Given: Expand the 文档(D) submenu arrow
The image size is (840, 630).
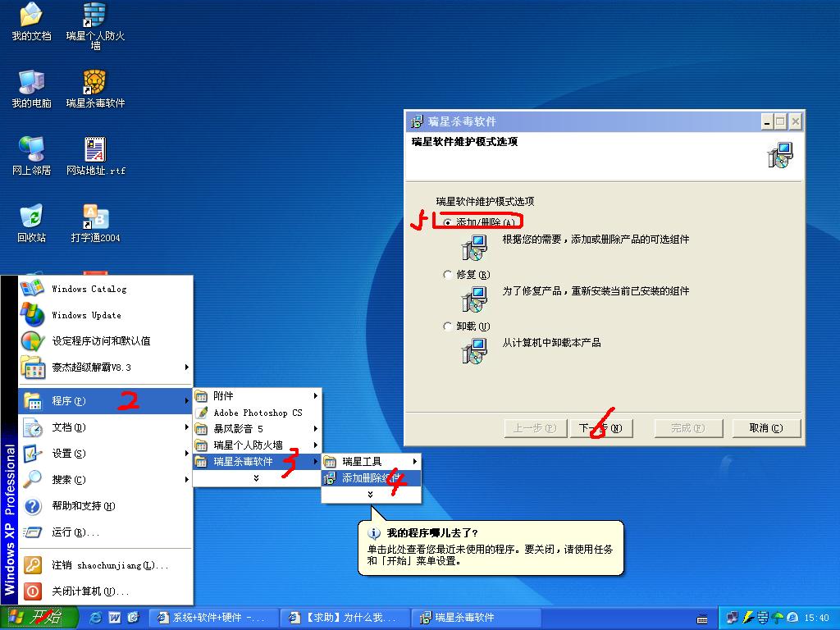Looking at the screenshot, I should pos(186,427).
